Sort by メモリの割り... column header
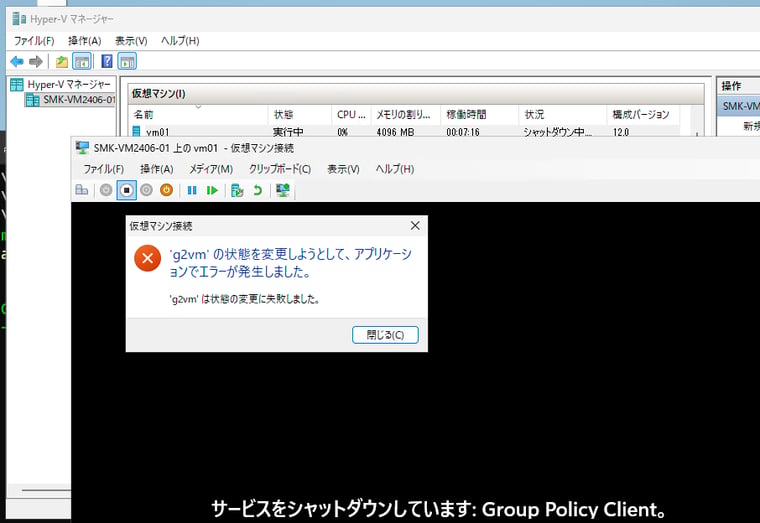Screen dimensions: 760x523 pyautogui.click(x=406, y=114)
